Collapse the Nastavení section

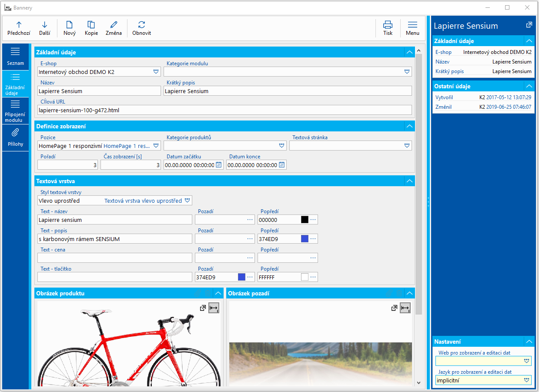(529, 342)
